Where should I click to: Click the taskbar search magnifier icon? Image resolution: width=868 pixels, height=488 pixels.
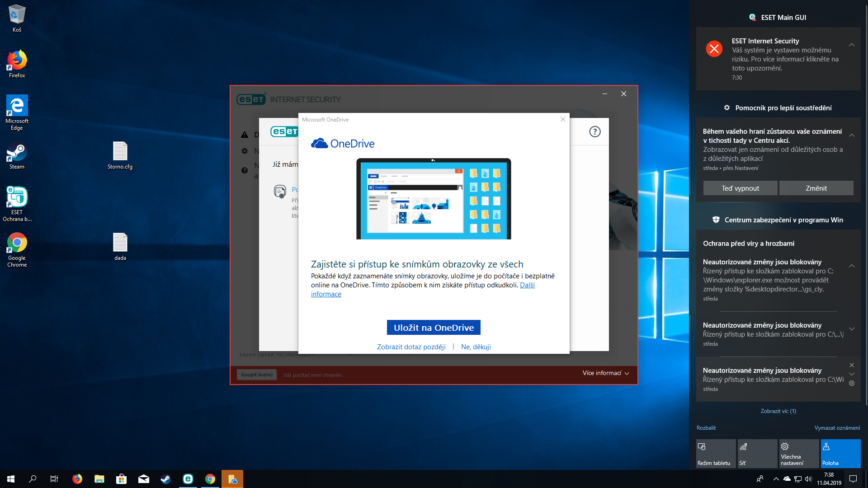(33, 479)
